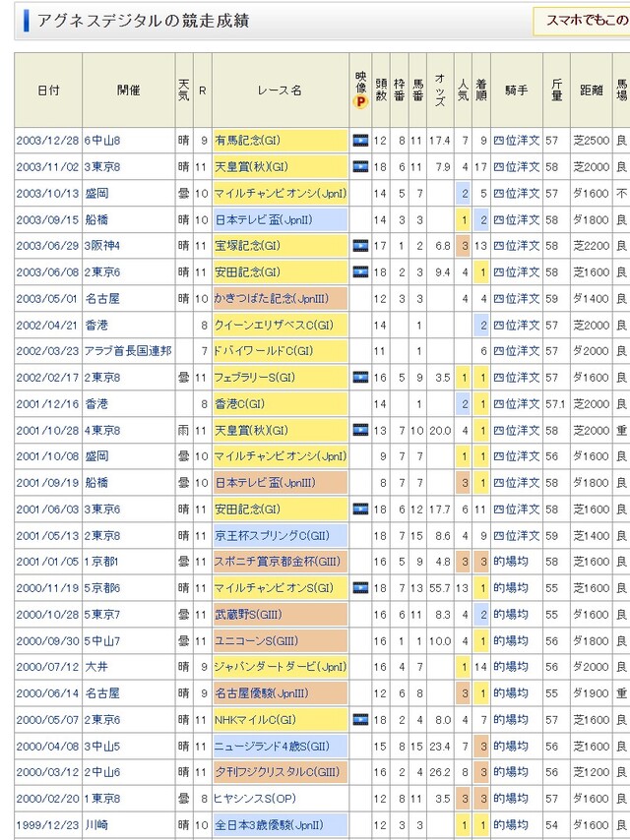
Task: Open jockey 的場均 in ヒヤシンスS row
Action: (x=510, y=798)
